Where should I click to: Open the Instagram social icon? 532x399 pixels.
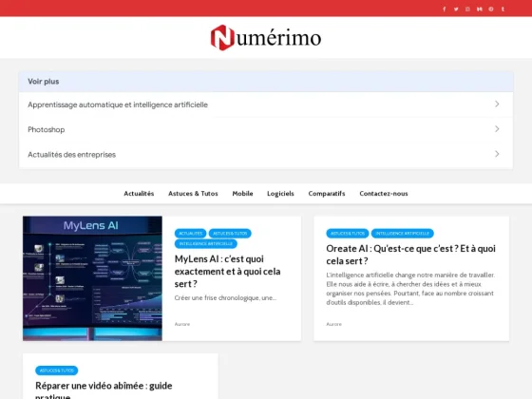tap(467, 9)
